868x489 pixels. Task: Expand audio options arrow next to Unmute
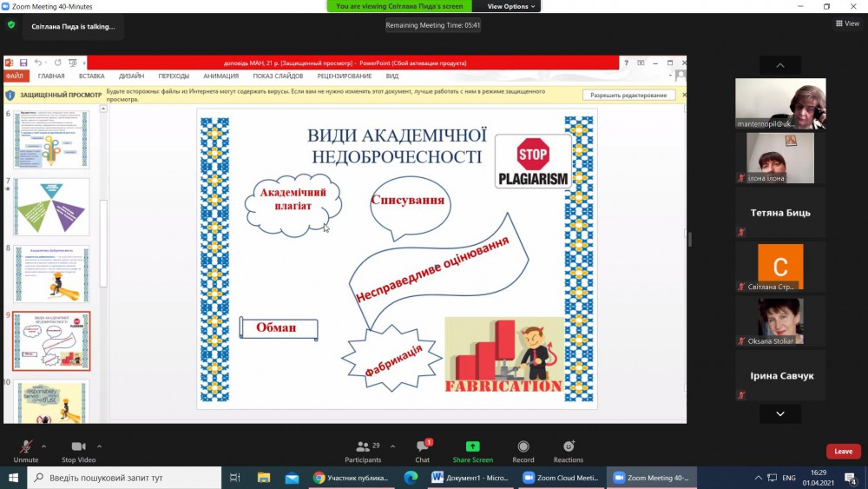(x=43, y=446)
